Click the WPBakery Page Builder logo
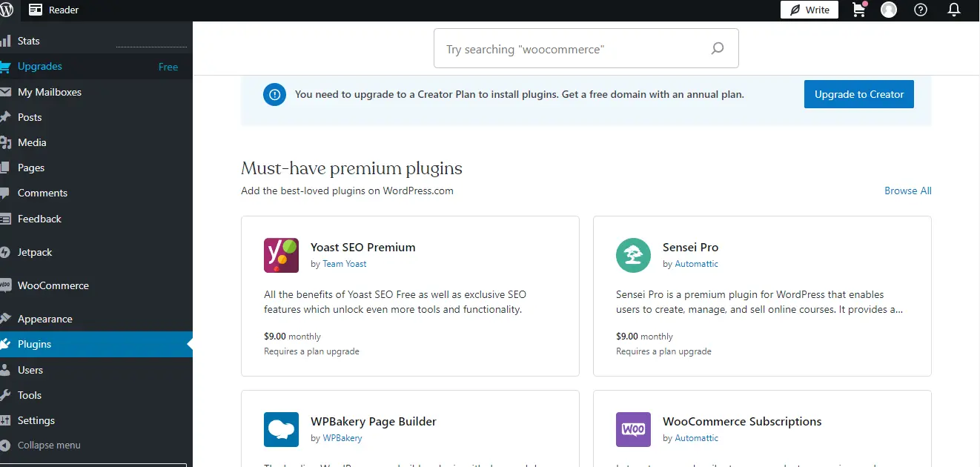980x467 pixels. coord(281,429)
